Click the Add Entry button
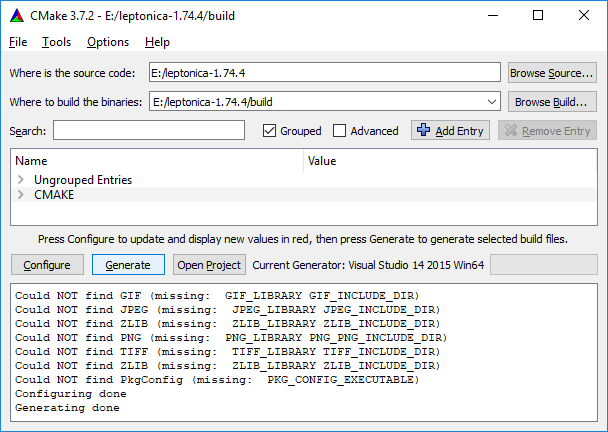Viewport: 608px width, 432px height. click(450, 130)
